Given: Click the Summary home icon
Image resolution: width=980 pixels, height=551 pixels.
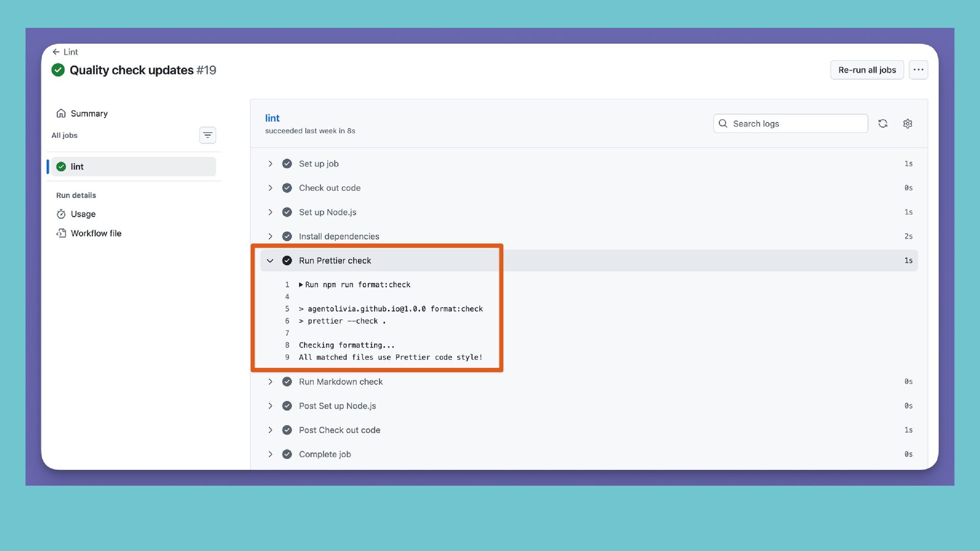Looking at the screenshot, I should click(x=61, y=113).
